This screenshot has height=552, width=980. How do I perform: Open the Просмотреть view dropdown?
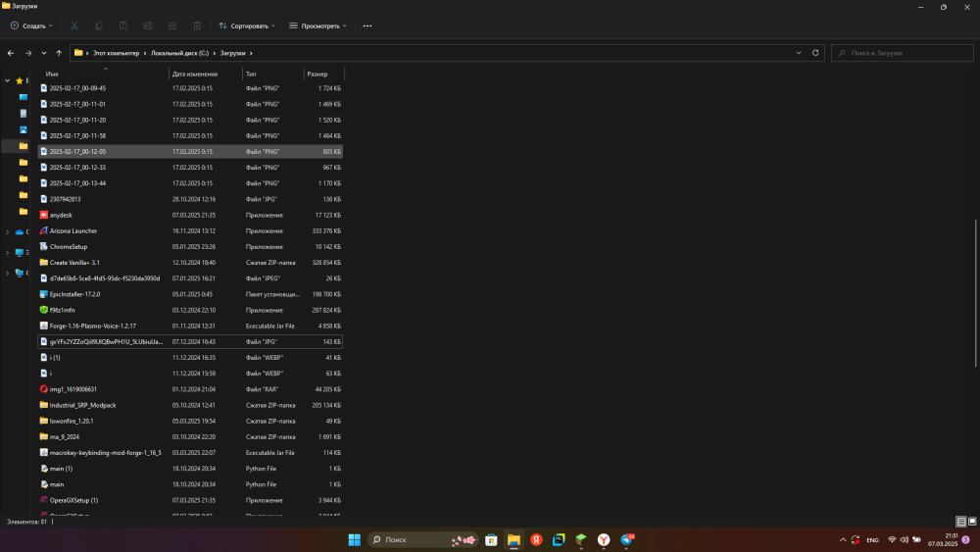click(x=318, y=25)
